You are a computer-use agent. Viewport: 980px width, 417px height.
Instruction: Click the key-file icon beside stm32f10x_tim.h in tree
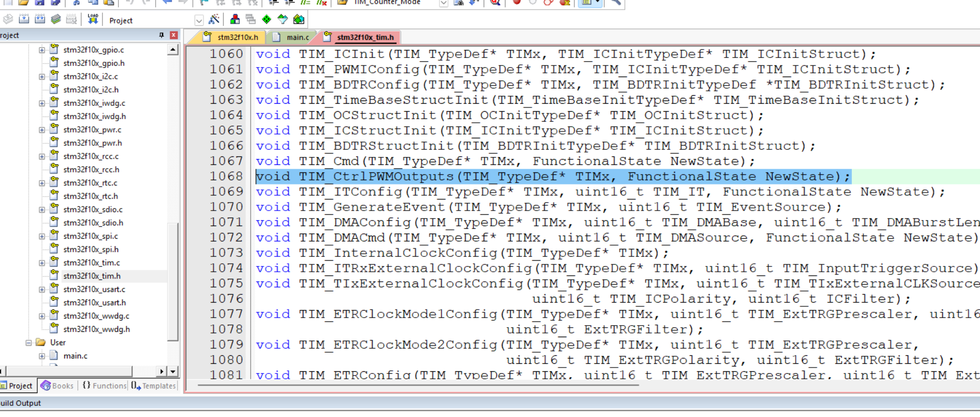(54, 275)
